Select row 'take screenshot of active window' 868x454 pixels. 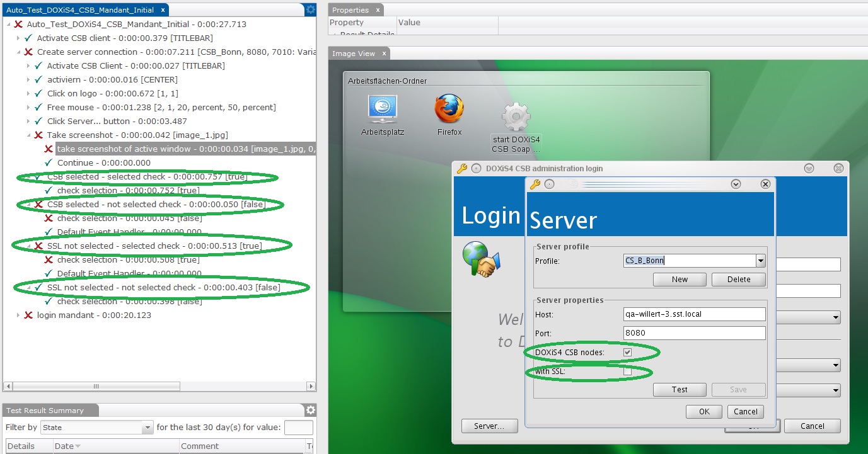[x=185, y=149]
